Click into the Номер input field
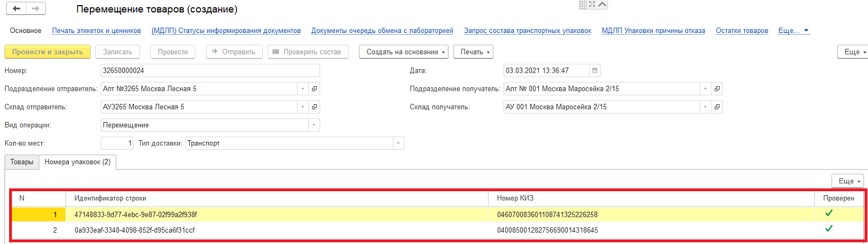 210,71
